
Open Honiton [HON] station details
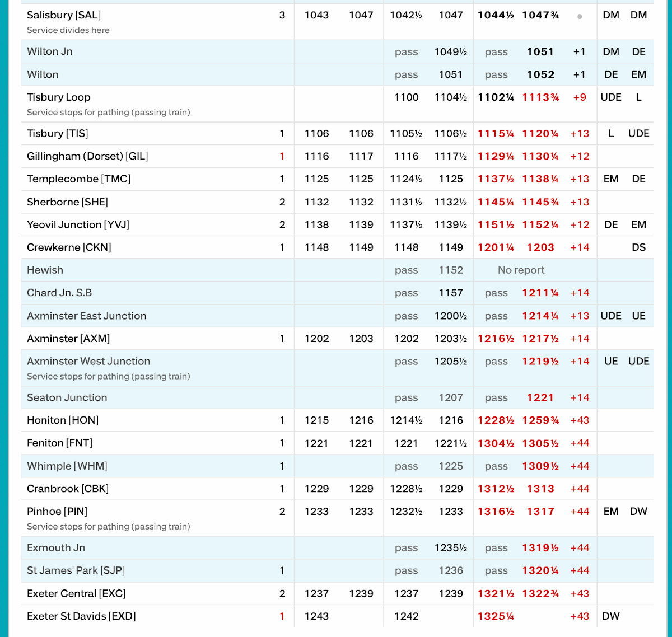[x=63, y=420]
